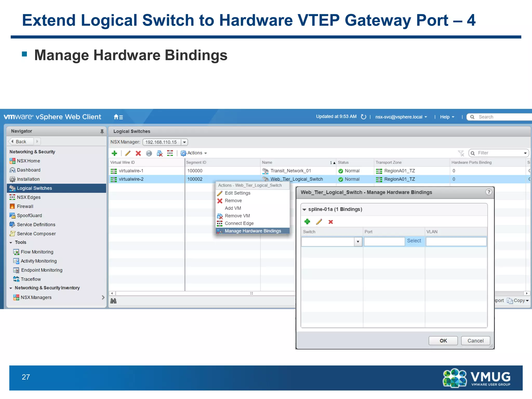Choose Remove VM from context menu
This screenshot has height=399, width=532.
coord(252,216)
